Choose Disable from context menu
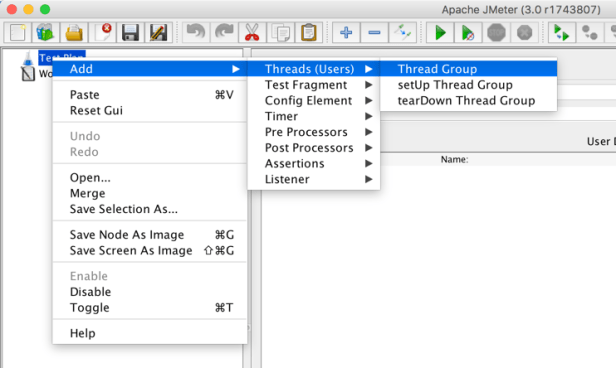 point(150,292)
